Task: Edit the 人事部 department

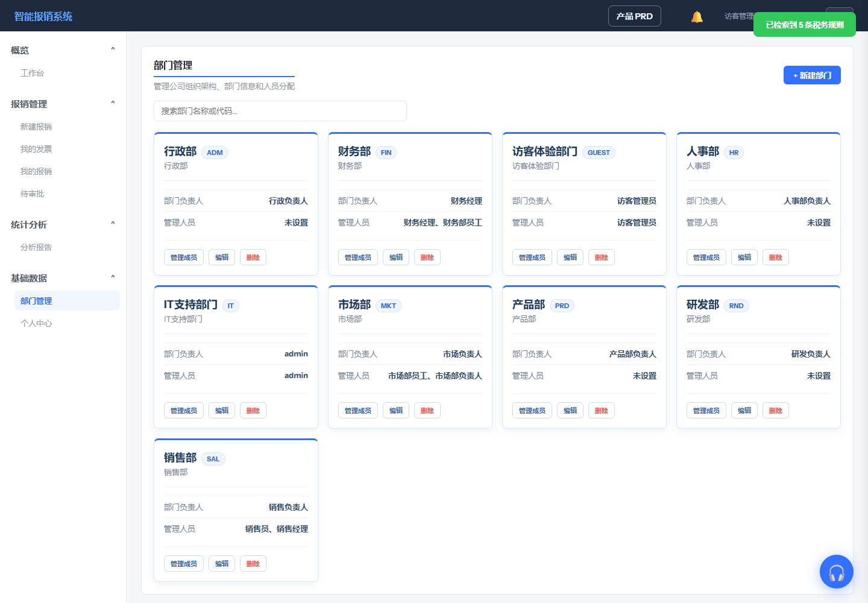Action: click(744, 257)
